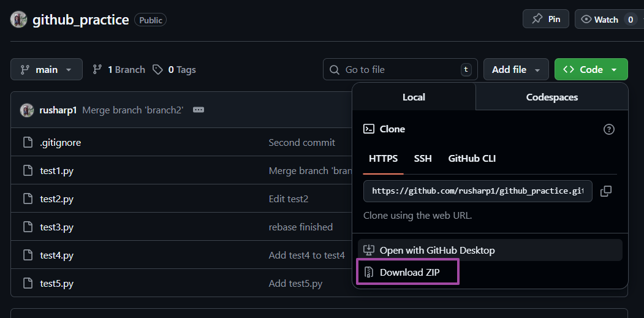Click the file icon beside test5.py
This screenshot has width=644, height=318.
coord(28,284)
